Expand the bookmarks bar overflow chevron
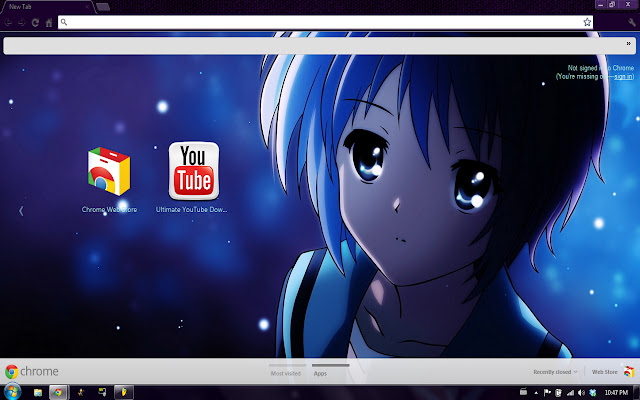640x400 pixels. point(629,44)
